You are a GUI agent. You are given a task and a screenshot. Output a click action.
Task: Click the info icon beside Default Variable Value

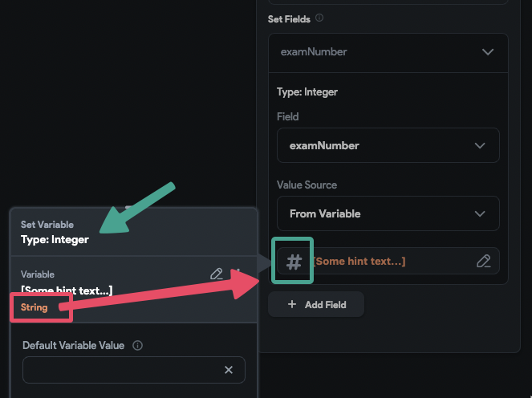[x=137, y=346]
